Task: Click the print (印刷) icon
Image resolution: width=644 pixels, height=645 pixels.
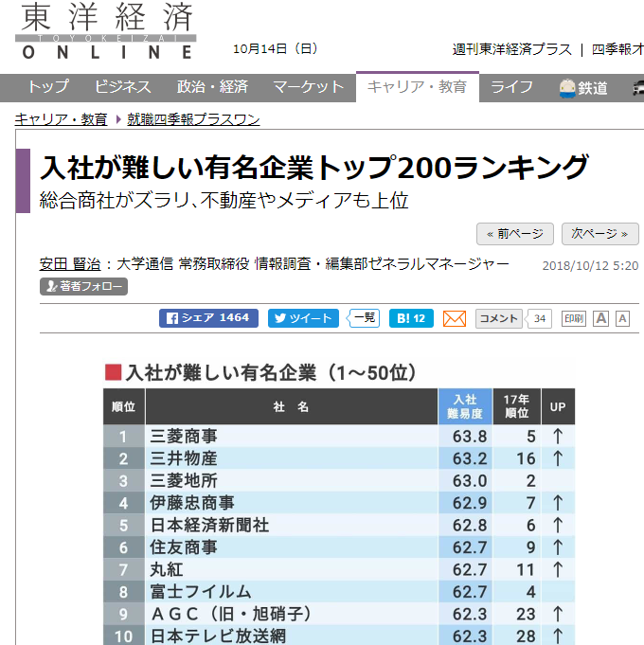Action: click(x=574, y=318)
